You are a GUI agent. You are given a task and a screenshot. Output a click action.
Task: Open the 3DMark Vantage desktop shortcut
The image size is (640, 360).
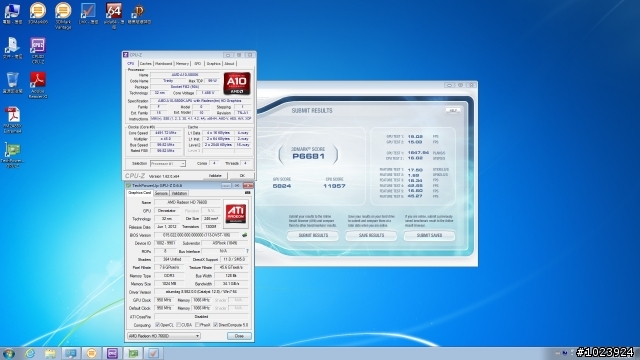pyautogui.click(x=63, y=16)
